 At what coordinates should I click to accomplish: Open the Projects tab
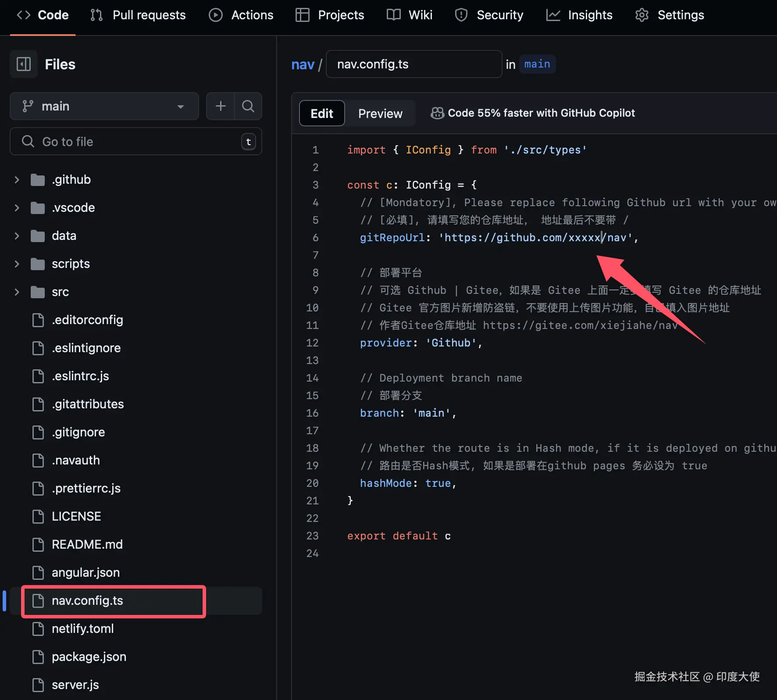(x=330, y=15)
